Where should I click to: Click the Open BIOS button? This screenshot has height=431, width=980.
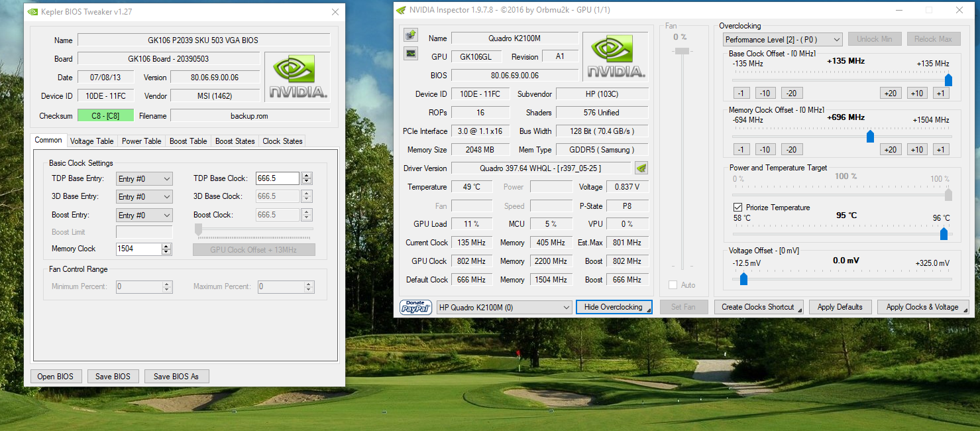56,376
